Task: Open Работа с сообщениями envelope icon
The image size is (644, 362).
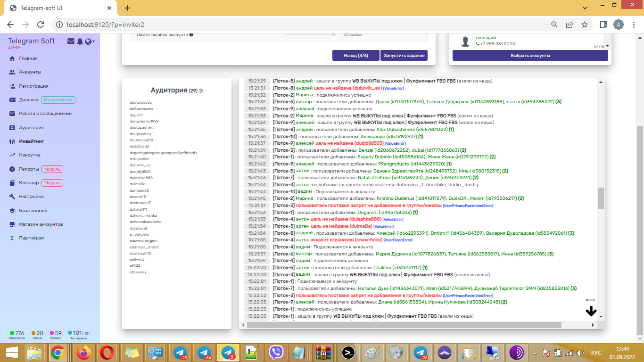Action: (12, 114)
